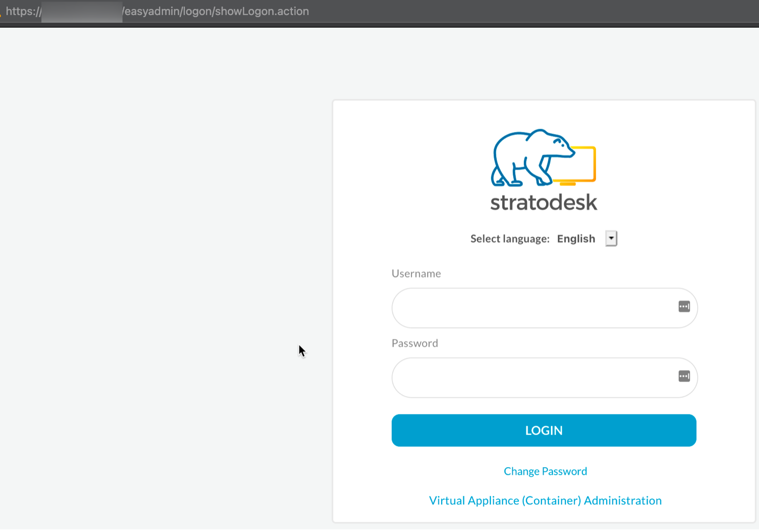This screenshot has height=532, width=759.
Task: Click the Stratodesk bear logo
Action: point(544,158)
